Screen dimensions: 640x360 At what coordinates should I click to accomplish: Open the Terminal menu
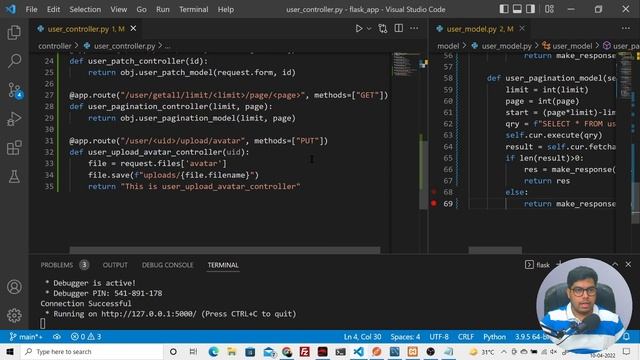[x=193, y=9]
